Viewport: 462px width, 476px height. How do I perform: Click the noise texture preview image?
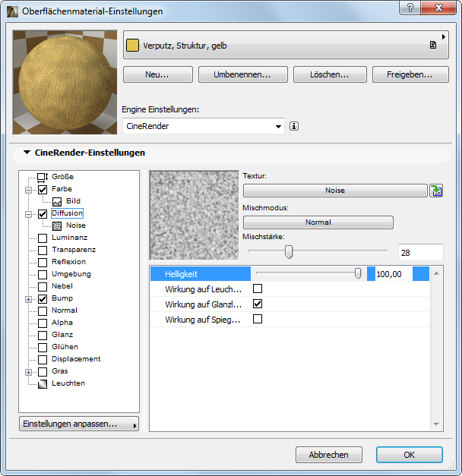tap(195, 216)
